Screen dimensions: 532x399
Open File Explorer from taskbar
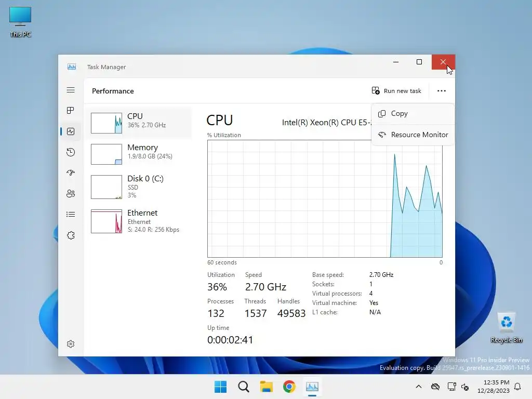coord(267,387)
